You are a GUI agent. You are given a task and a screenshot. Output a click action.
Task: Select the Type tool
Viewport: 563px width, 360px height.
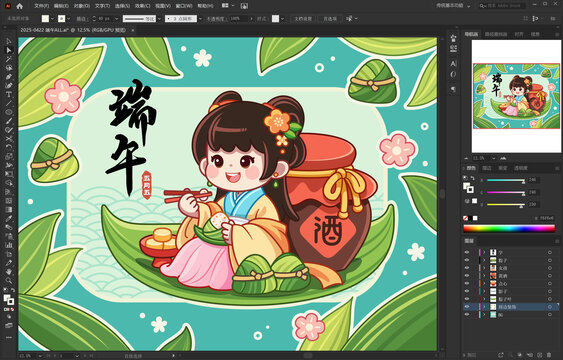9,94
